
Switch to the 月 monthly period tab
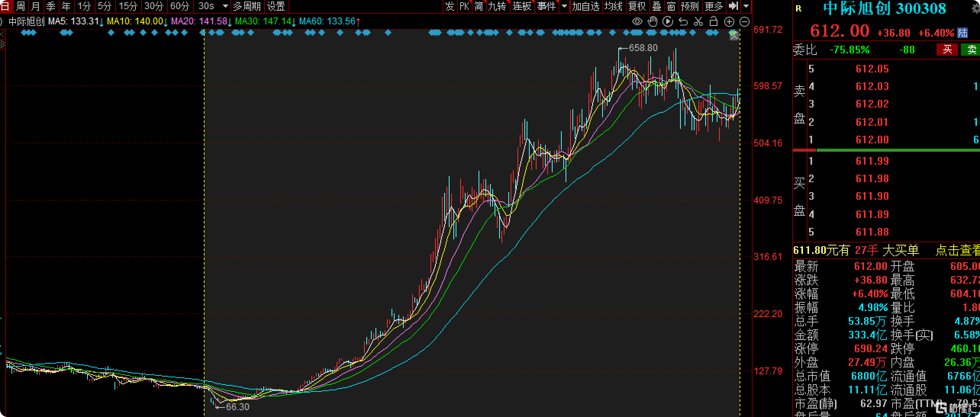[35, 6]
